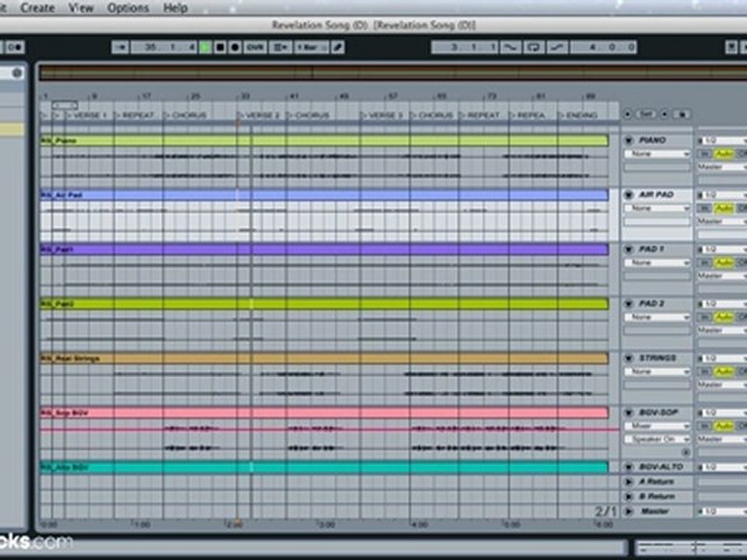The width and height of the screenshot is (747, 560).
Task: Open the None device chooser on STRINGS track
Action: [x=658, y=372]
